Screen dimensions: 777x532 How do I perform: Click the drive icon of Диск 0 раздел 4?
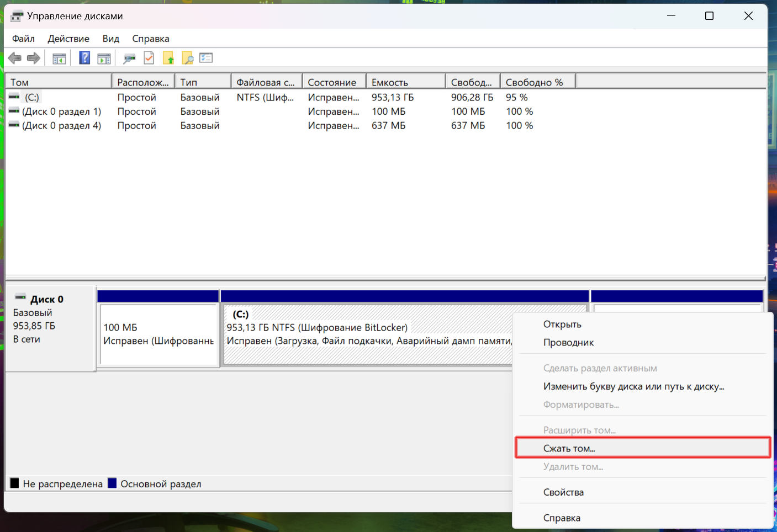(14, 125)
